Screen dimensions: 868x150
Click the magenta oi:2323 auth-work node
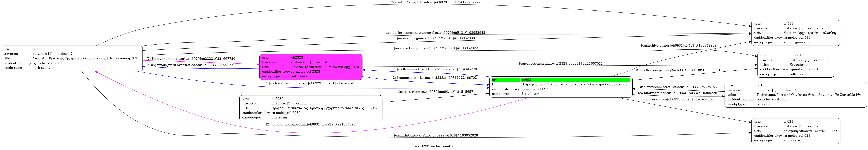point(310,67)
